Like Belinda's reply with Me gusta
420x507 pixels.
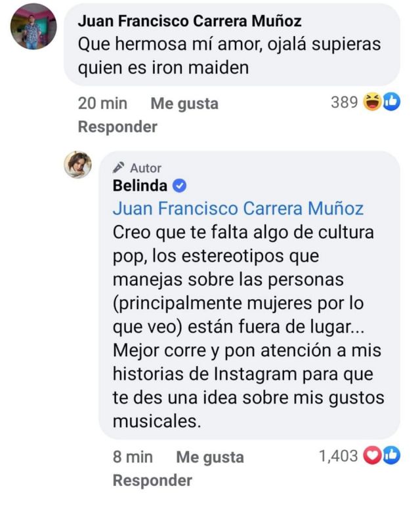point(210,457)
